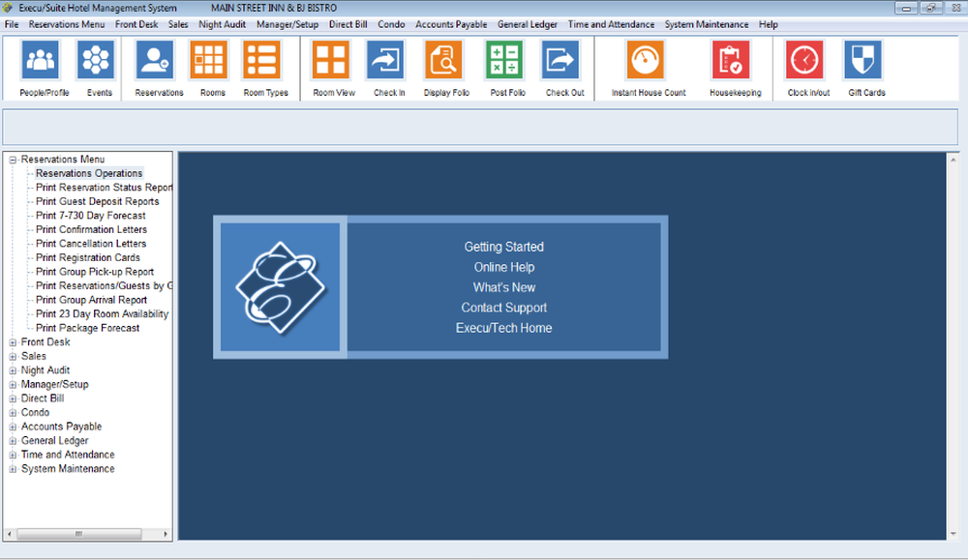Image resolution: width=968 pixels, height=560 pixels.
Task: Select Print 7-730 Day Forecast item
Action: pyautogui.click(x=91, y=216)
